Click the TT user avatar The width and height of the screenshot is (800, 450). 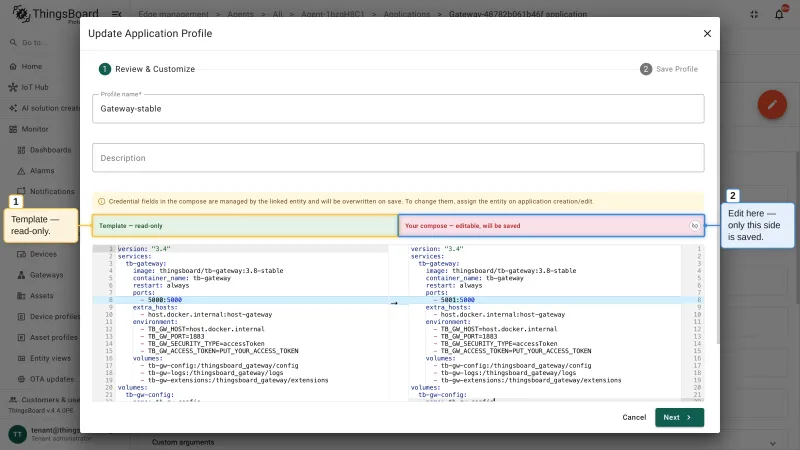(x=17, y=434)
